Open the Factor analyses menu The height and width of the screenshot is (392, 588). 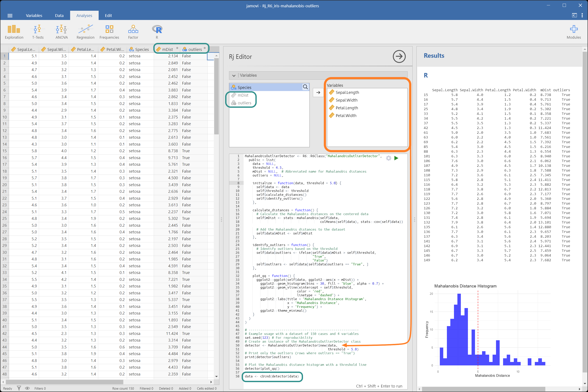point(133,32)
